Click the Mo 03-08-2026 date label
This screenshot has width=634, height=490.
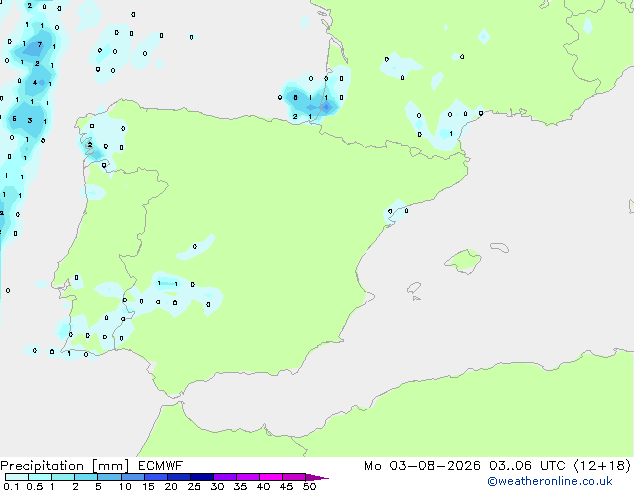(423, 465)
